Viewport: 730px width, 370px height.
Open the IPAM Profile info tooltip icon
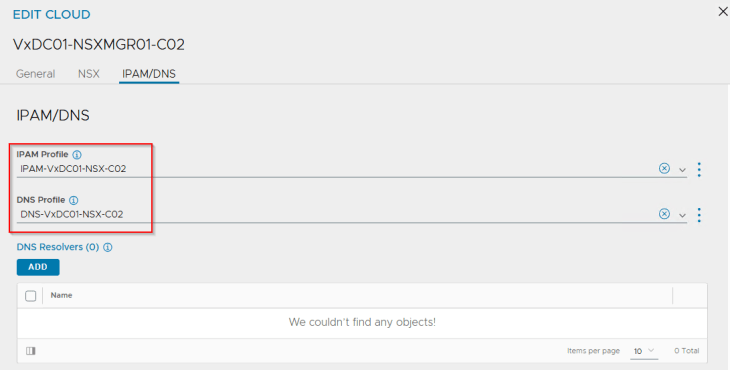[x=77, y=155]
